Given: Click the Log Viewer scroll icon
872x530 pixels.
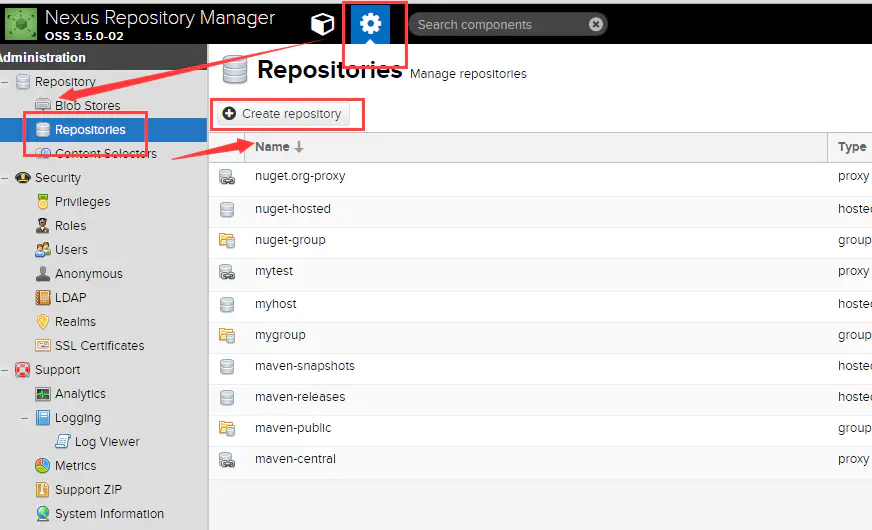Looking at the screenshot, I should pos(62,442).
